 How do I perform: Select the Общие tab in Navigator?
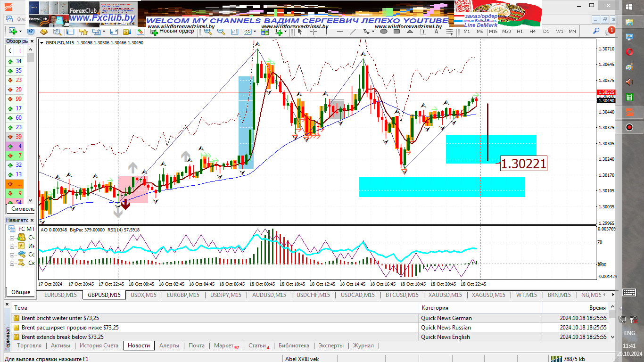point(21,292)
